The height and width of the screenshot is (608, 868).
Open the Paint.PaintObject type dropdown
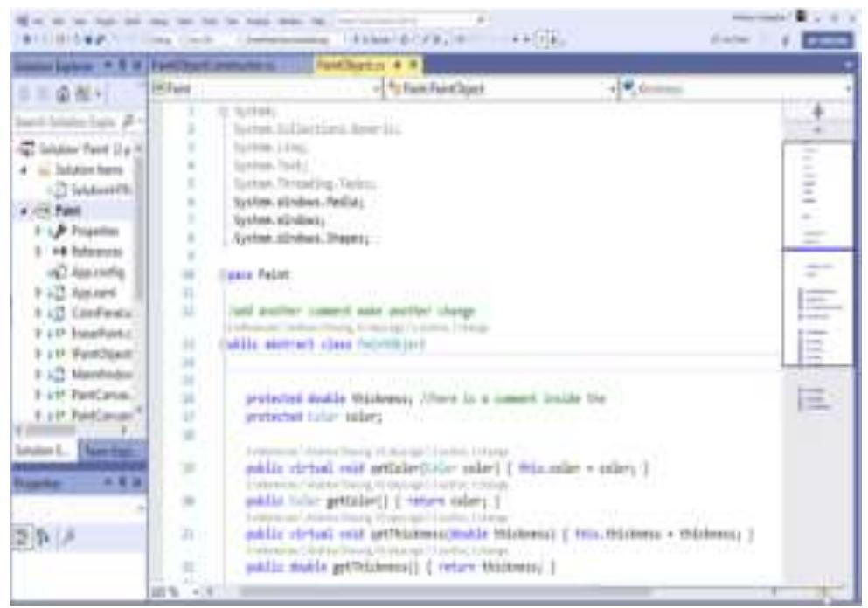pos(503,88)
